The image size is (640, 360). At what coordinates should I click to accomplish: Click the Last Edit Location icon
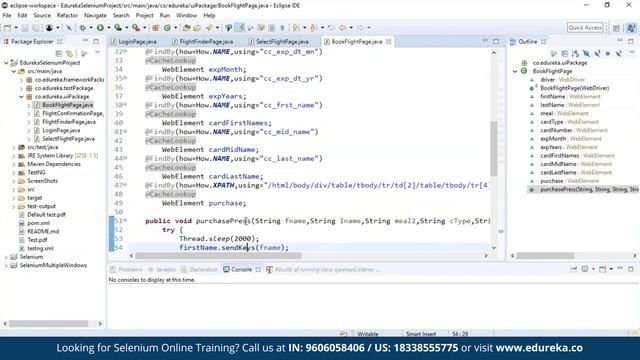click(x=331, y=28)
